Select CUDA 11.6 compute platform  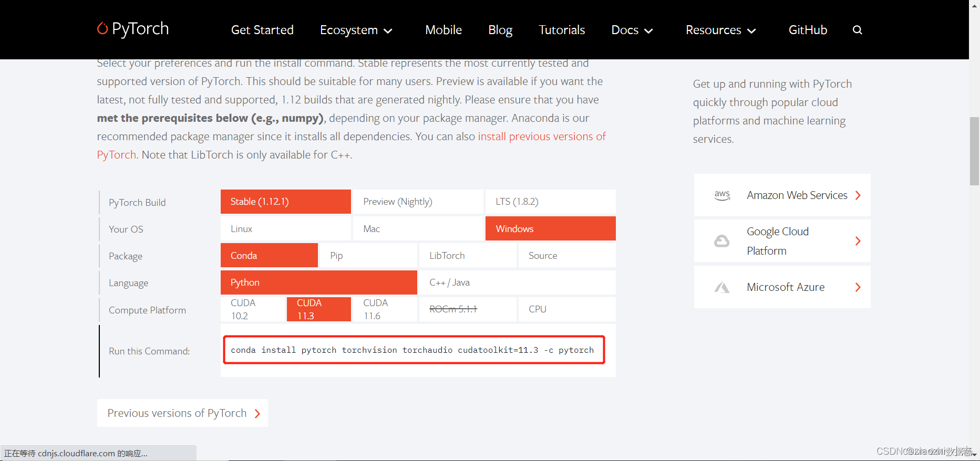tap(385, 309)
